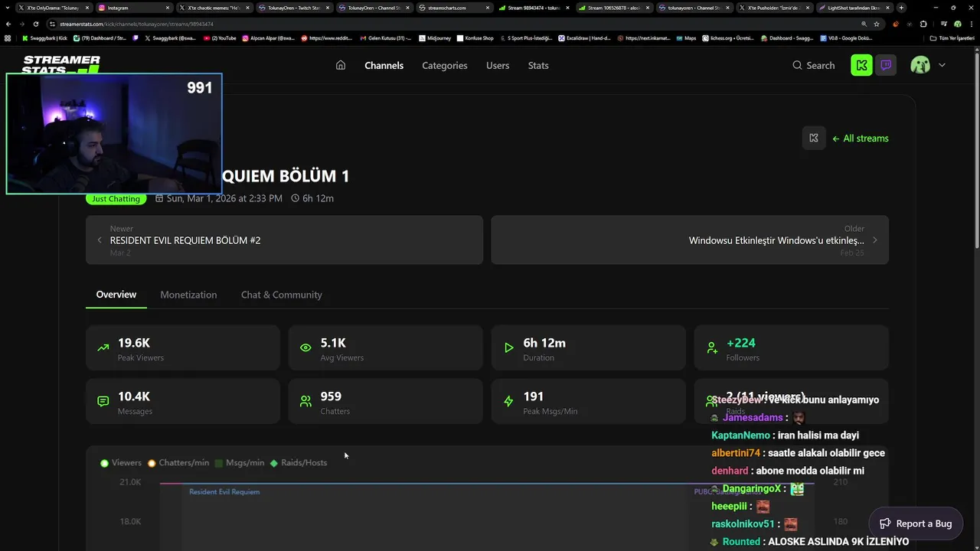Open the Stats nav item

(538, 65)
